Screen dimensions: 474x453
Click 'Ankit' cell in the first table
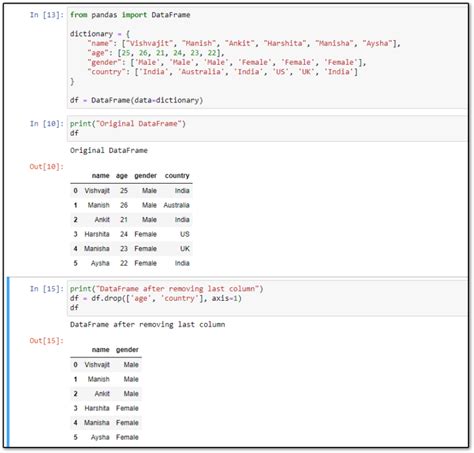tap(102, 220)
